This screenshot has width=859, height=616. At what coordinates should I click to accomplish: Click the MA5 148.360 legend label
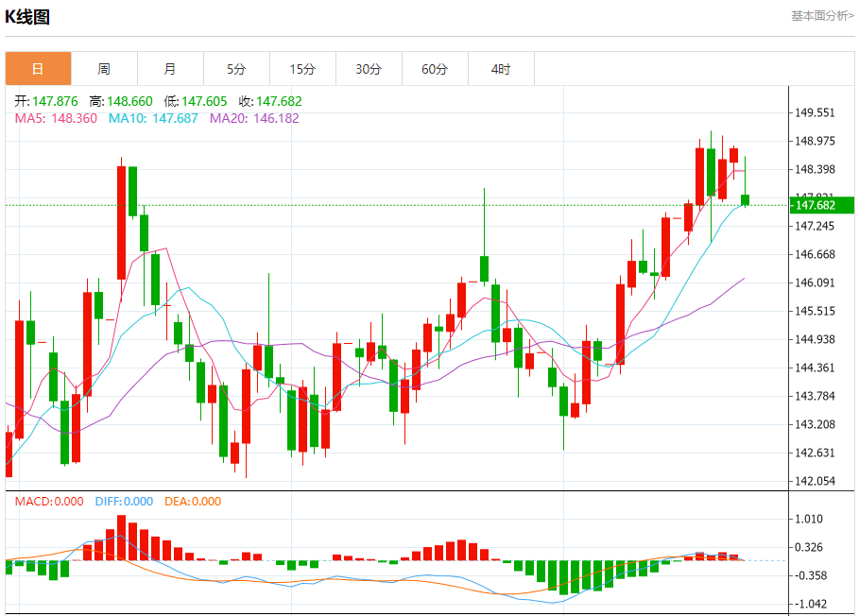click(56, 118)
